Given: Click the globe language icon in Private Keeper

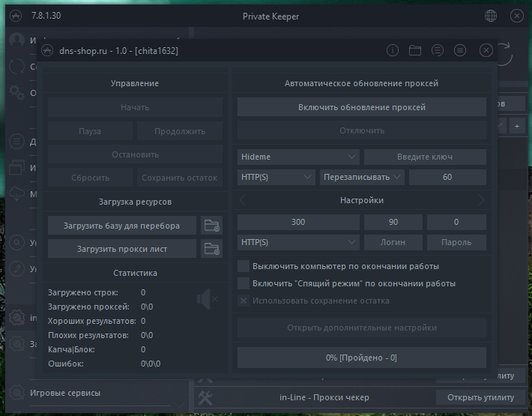Looking at the screenshot, I should (492, 16).
